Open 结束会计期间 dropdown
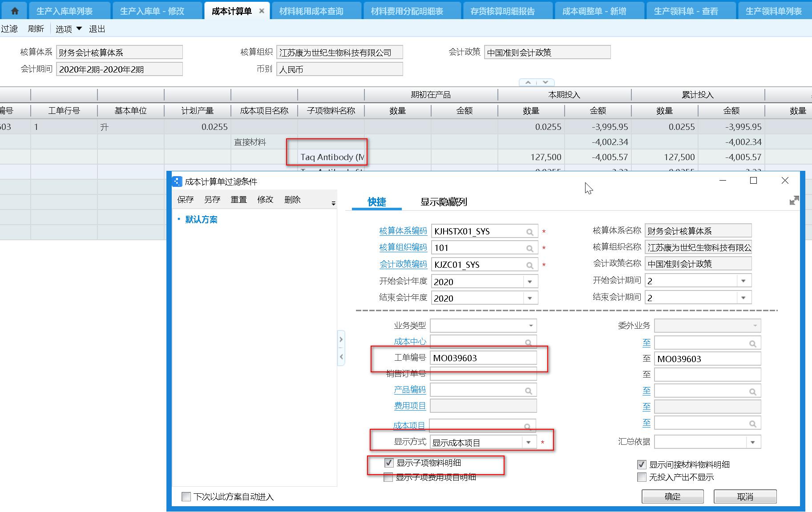The image size is (812, 512). pyautogui.click(x=743, y=298)
